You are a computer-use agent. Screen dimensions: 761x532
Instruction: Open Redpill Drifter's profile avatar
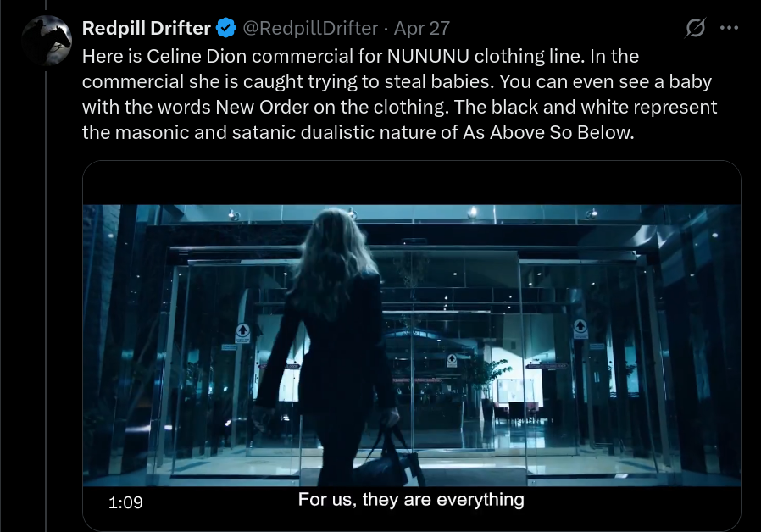47,41
